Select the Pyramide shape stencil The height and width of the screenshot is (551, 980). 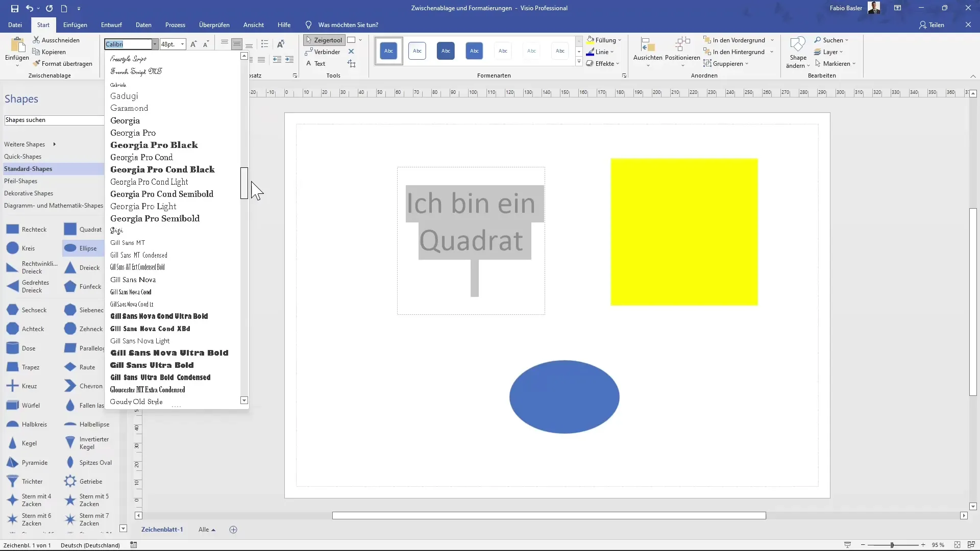click(x=27, y=463)
